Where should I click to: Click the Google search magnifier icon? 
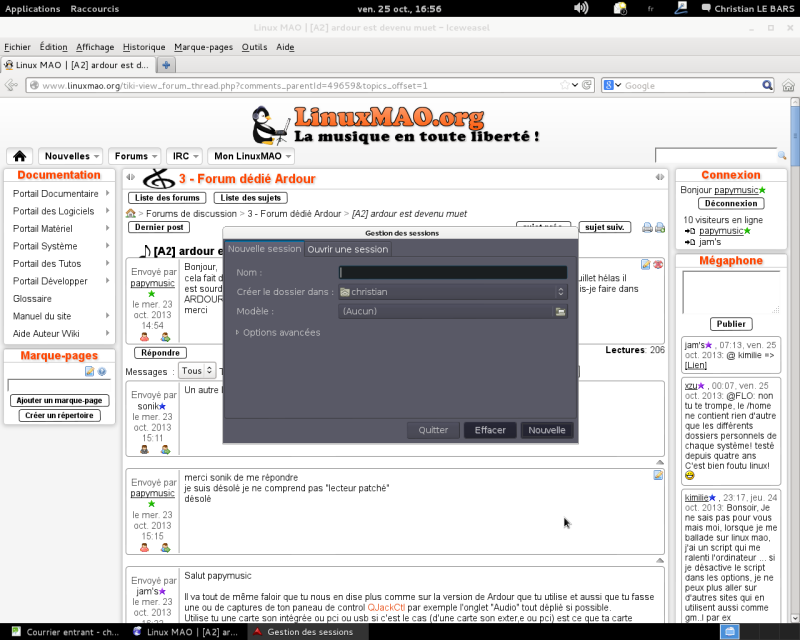point(767,85)
